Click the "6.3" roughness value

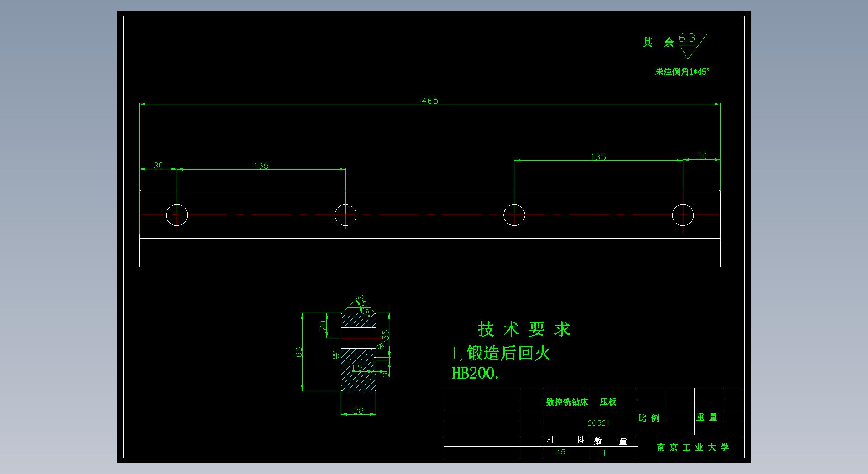tap(687, 38)
